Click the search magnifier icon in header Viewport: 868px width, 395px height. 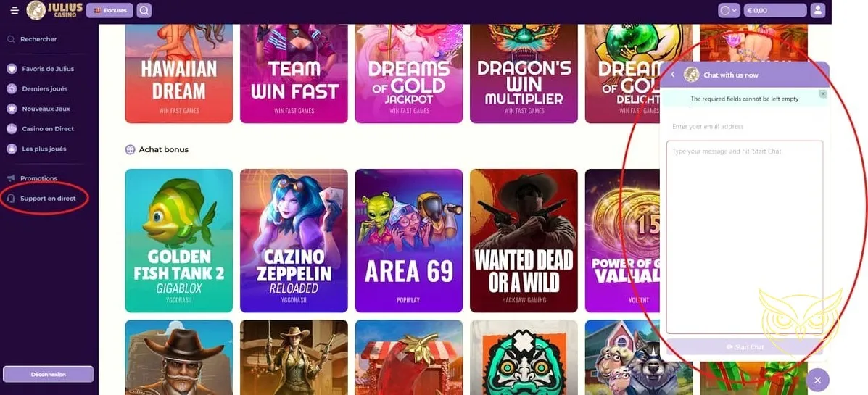tap(144, 10)
